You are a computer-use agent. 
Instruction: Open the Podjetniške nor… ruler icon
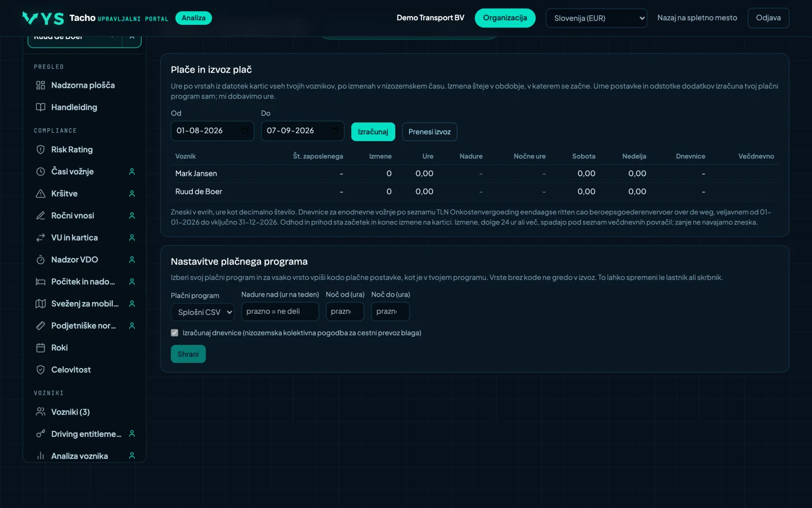pos(41,326)
